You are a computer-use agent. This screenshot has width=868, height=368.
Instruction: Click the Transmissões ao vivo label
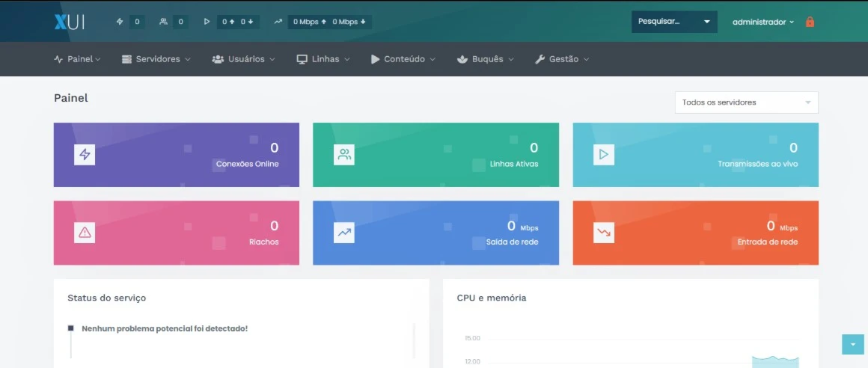point(758,164)
